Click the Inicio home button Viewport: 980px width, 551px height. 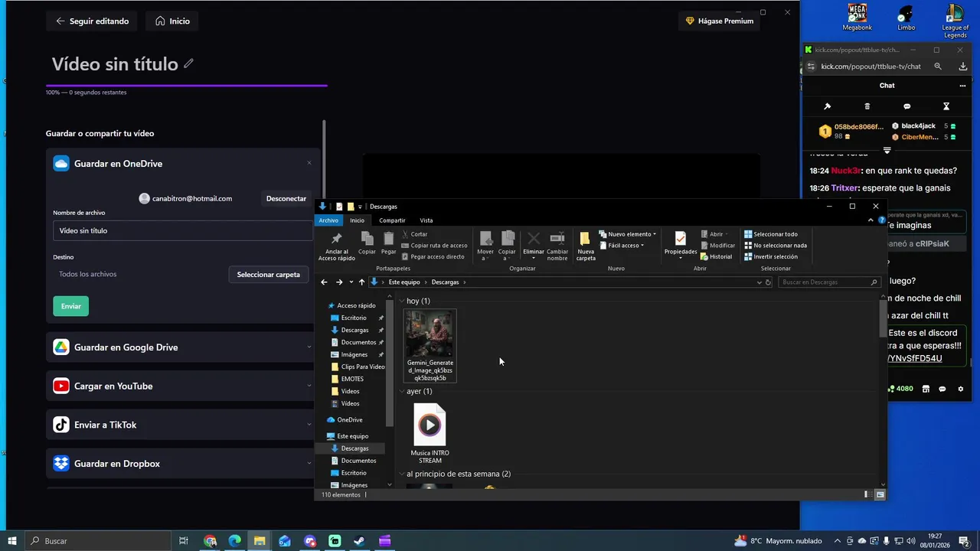(x=172, y=21)
